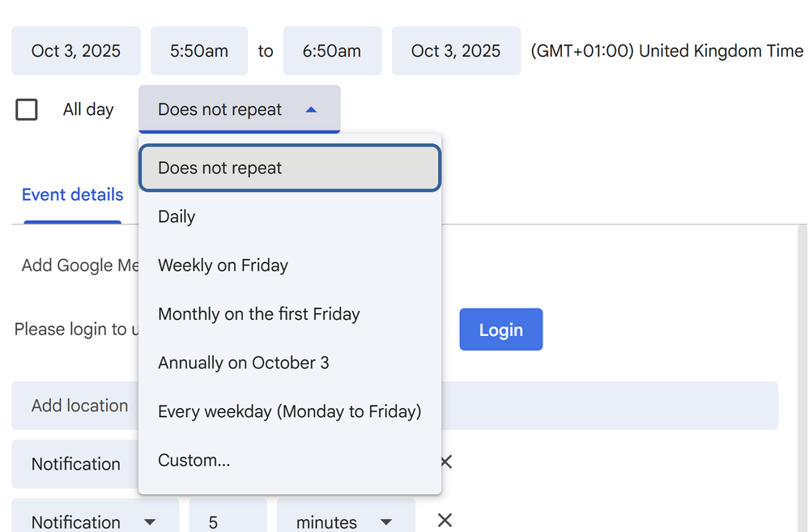Open the start date Oct 3, 2025

(x=76, y=51)
